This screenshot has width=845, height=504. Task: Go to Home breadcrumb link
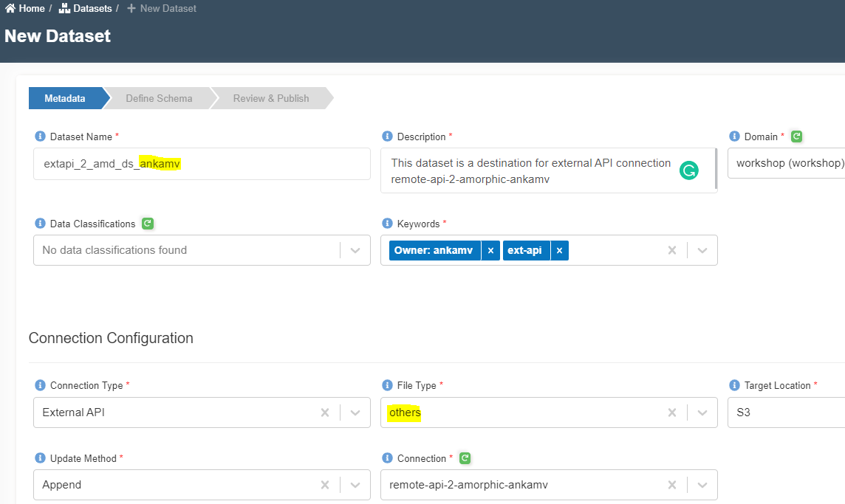click(25, 9)
